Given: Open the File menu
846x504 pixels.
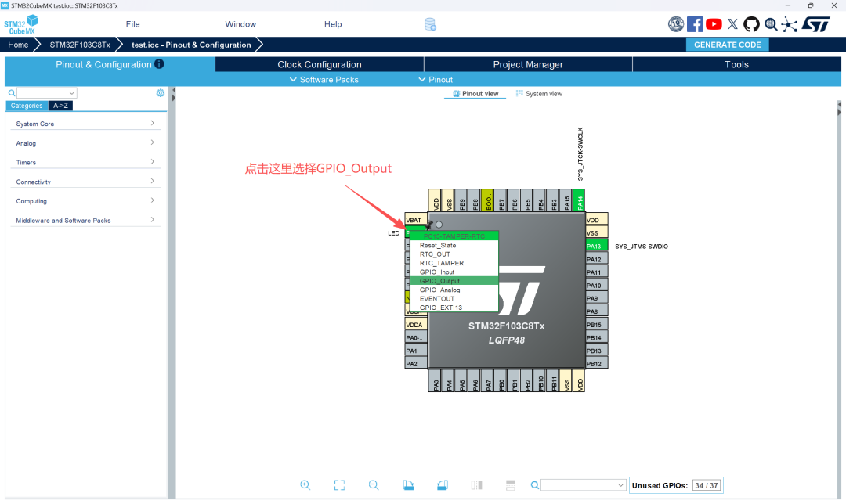Looking at the screenshot, I should click(x=132, y=24).
